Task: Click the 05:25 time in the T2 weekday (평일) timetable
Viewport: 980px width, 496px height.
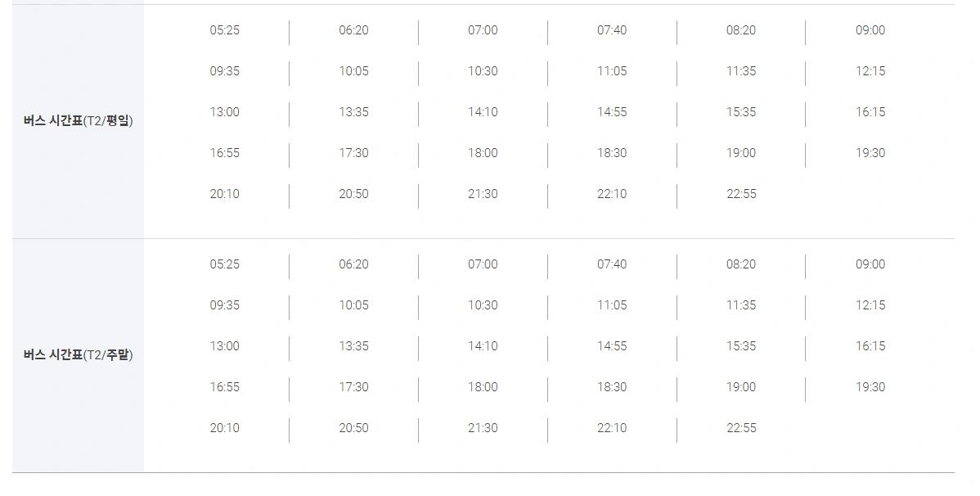Action: pos(224,30)
